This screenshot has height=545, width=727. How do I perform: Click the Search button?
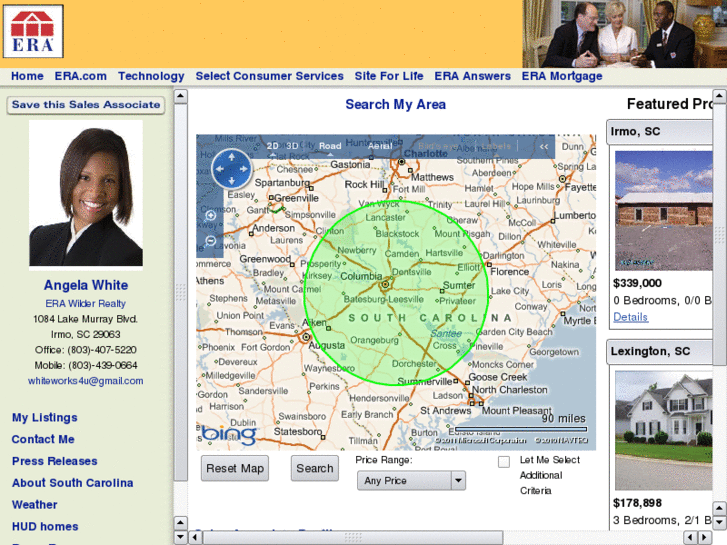click(315, 468)
